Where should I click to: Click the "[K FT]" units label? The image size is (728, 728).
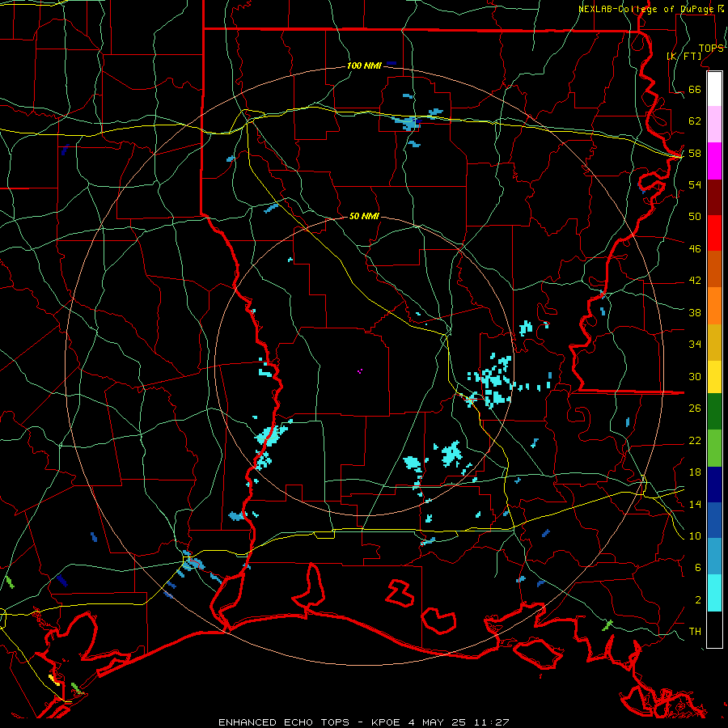click(x=684, y=56)
